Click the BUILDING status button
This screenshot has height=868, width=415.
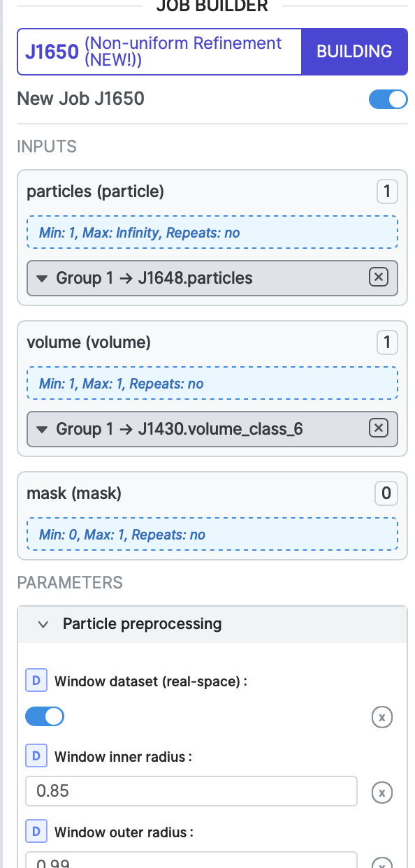pos(354,51)
